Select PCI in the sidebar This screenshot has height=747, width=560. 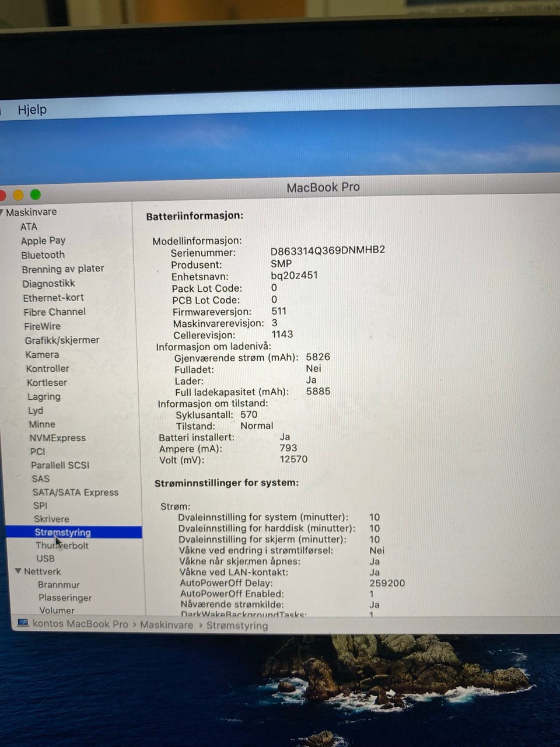point(37,452)
